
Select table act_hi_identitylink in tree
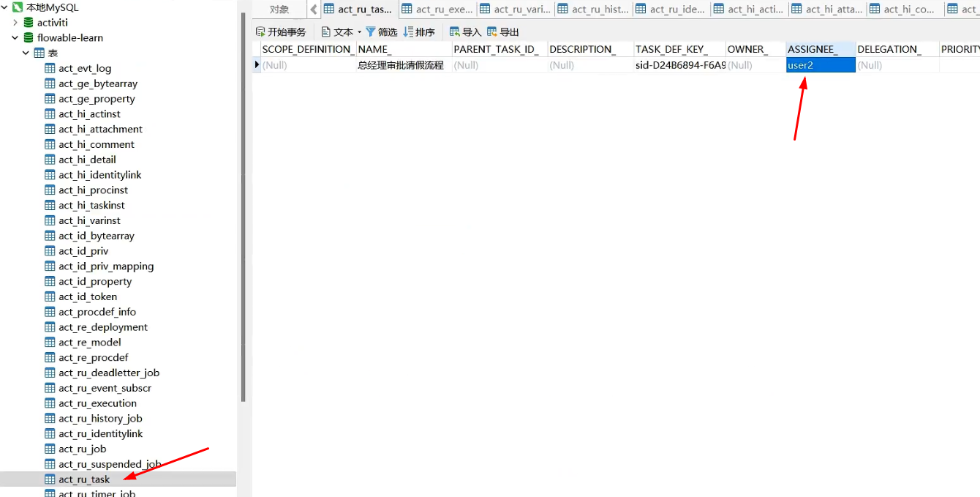point(100,175)
